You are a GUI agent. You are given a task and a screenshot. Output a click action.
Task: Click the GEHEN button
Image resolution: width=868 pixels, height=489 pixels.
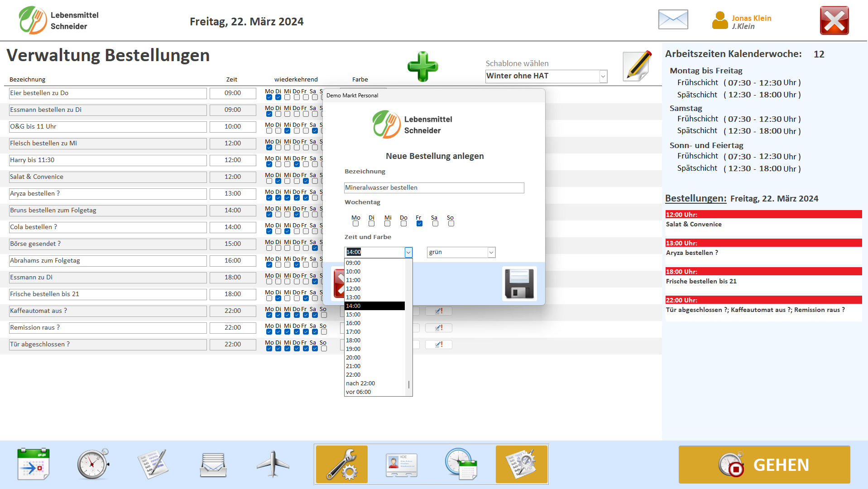point(764,465)
